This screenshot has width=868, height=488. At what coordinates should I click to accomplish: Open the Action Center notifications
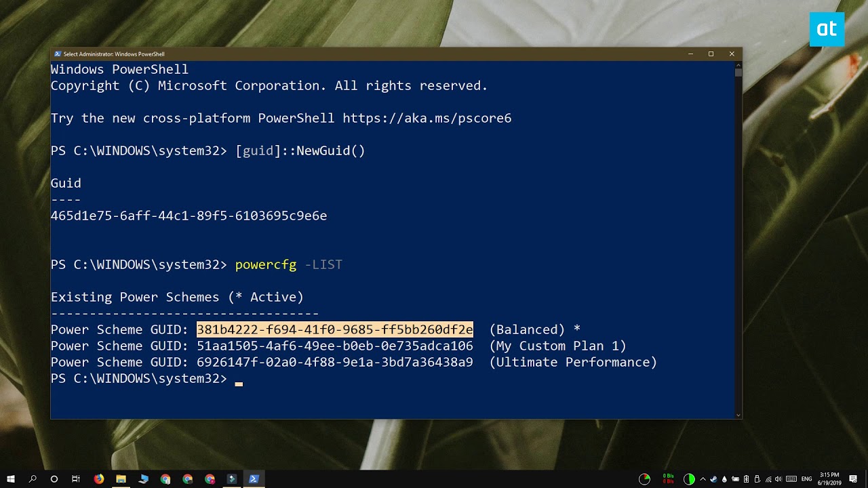[x=853, y=479]
